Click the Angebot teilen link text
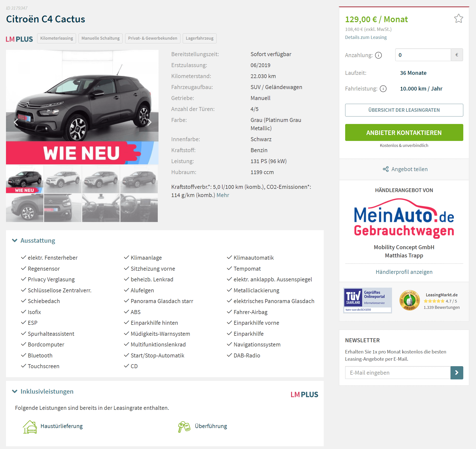Viewport: 476px width, 449px height. pyautogui.click(x=409, y=169)
